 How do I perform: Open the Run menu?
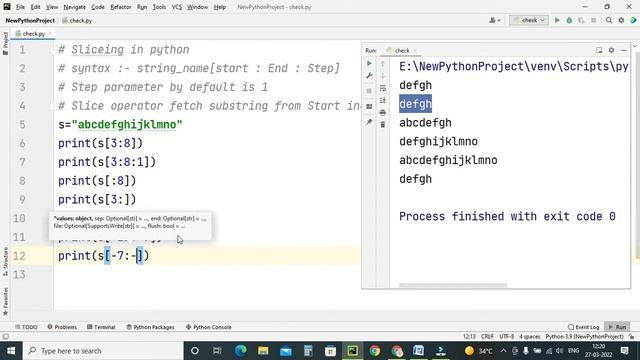[142, 7]
